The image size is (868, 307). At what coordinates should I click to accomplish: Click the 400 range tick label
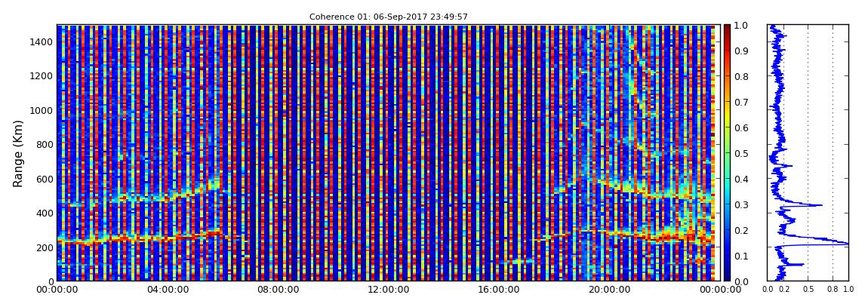coord(45,213)
